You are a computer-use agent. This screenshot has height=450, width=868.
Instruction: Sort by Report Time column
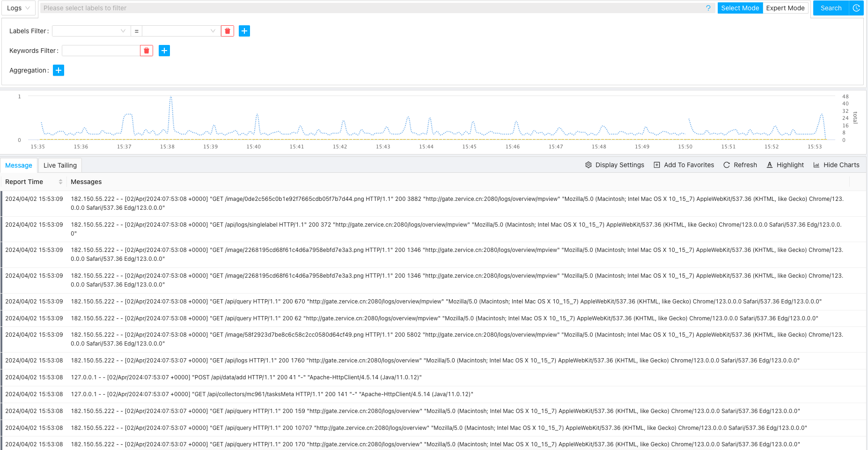point(60,182)
